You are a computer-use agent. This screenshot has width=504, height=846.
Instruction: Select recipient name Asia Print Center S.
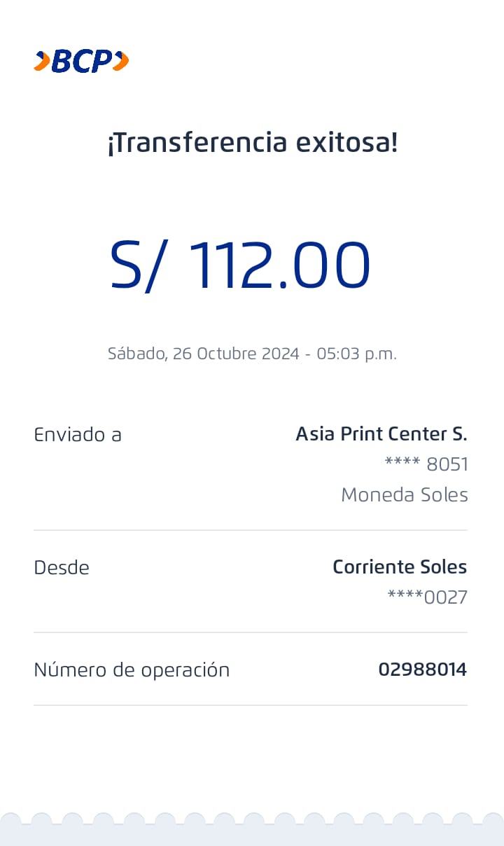coord(381,434)
